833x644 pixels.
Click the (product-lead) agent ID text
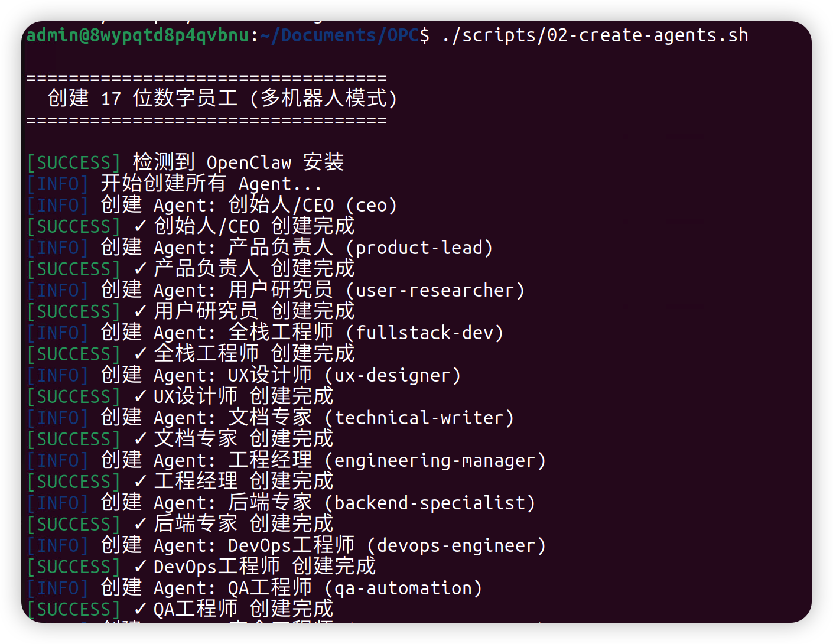pos(419,248)
